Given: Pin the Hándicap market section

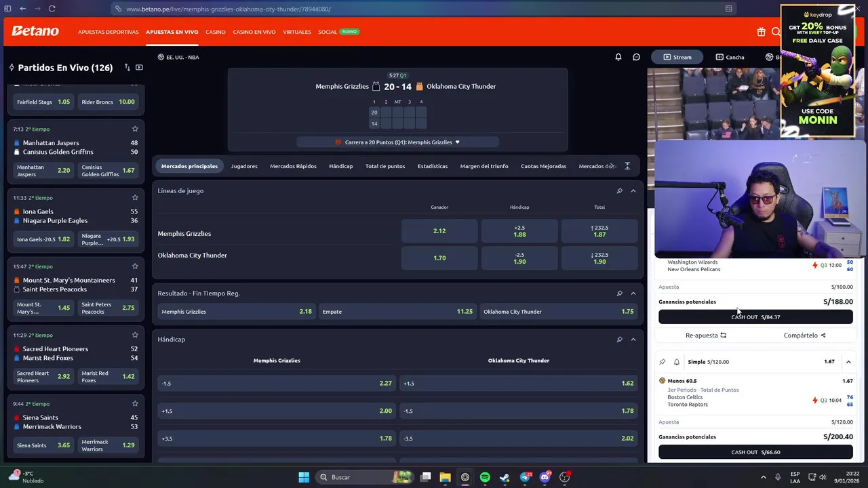Looking at the screenshot, I should click(619, 339).
